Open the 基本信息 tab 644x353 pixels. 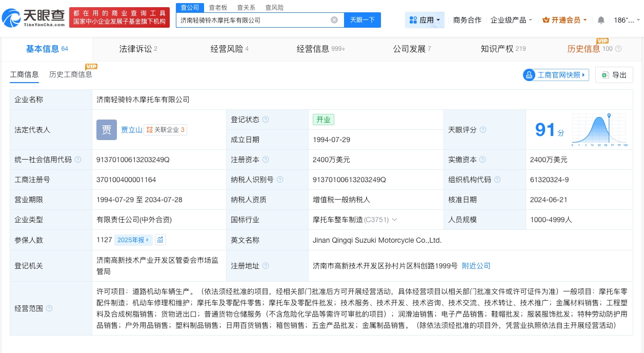pyautogui.click(x=47, y=49)
